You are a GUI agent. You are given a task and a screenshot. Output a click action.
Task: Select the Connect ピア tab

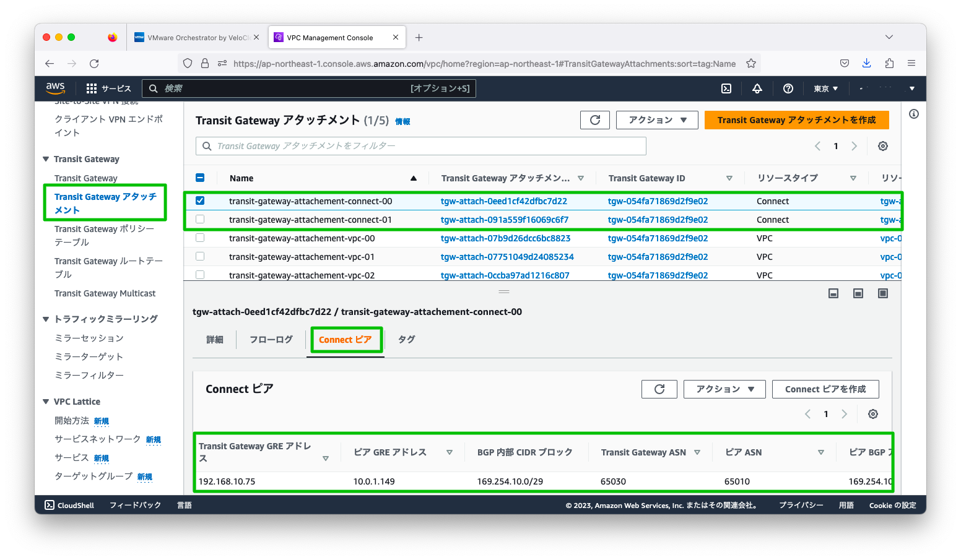[346, 340]
